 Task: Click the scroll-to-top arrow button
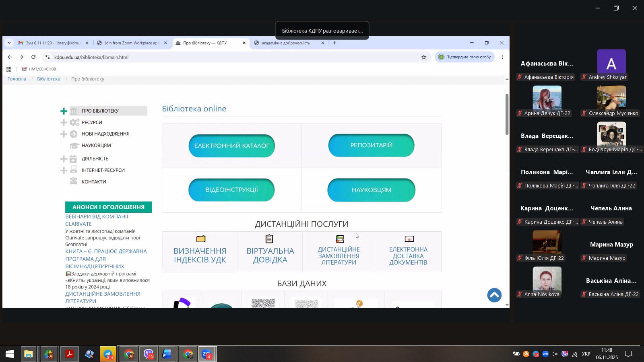pos(494,295)
